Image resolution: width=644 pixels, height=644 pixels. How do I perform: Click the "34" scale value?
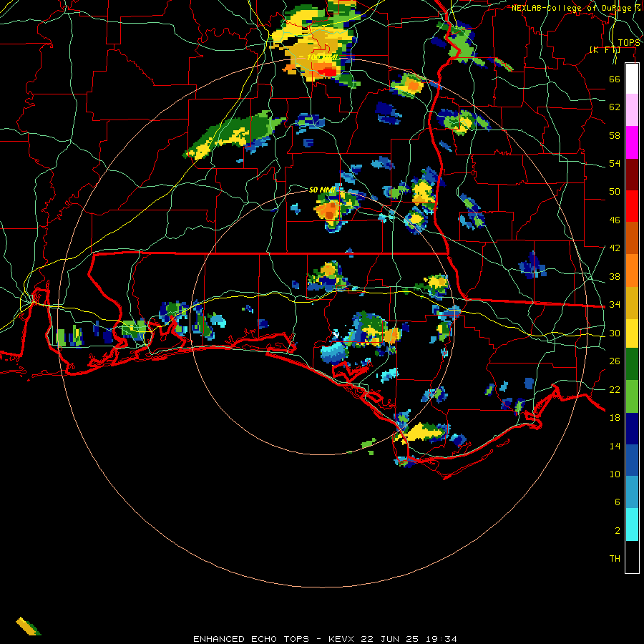[615, 305]
